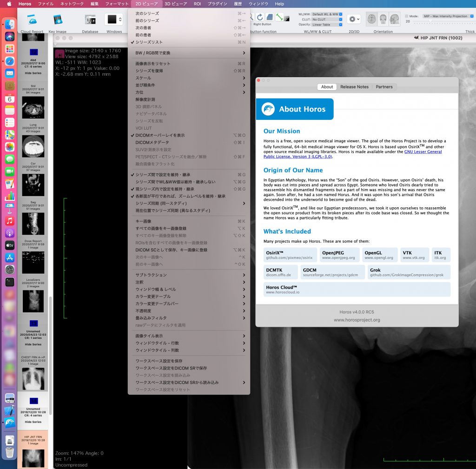Expand the カラー変更テーブル submenu
The image size is (476, 469).
[x=189, y=297]
